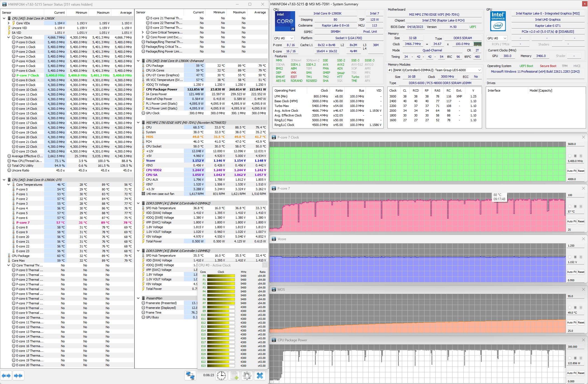Click the 5600.0 maximum field of P-core 7 Clock graph
This screenshot has height=384, width=588.
pos(575,144)
